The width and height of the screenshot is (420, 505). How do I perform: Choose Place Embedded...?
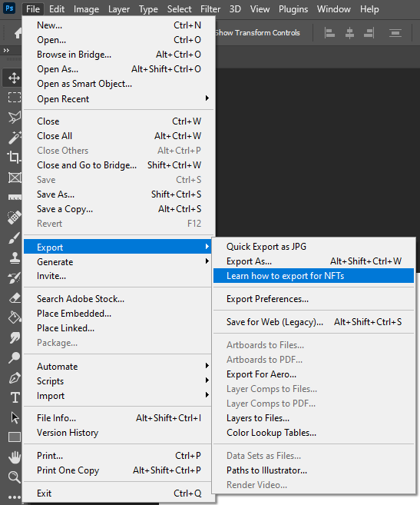click(119, 314)
